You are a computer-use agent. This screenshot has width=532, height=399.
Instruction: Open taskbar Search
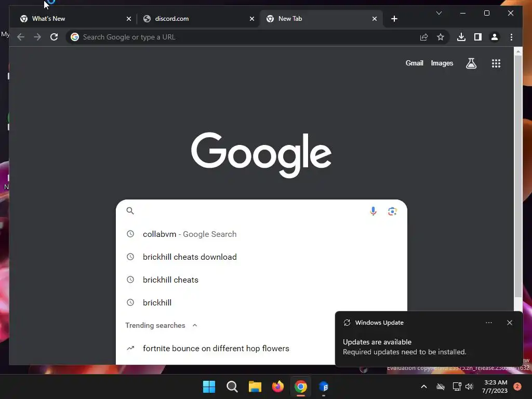[x=232, y=387]
